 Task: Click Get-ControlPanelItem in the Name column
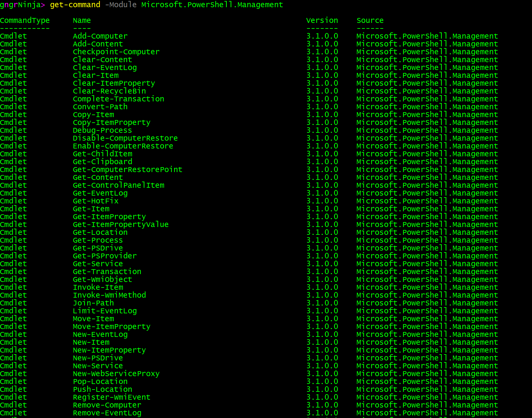pyautogui.click(x=118, y=185)
